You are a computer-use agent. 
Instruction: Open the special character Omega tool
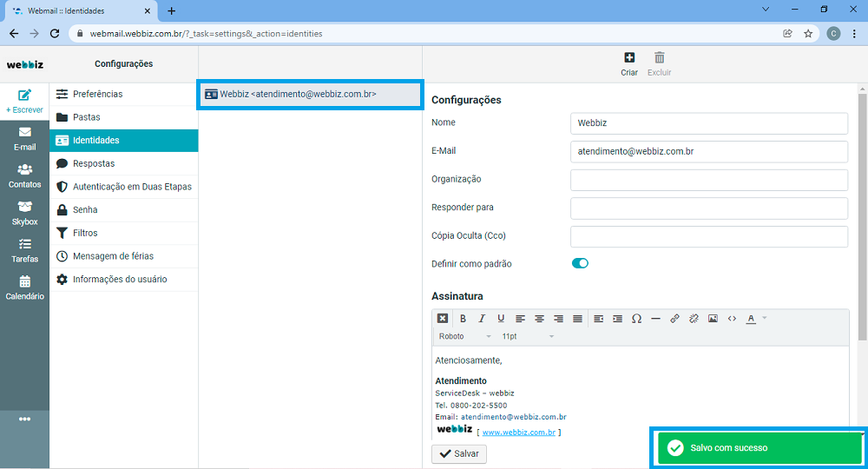tap(636, 319)
